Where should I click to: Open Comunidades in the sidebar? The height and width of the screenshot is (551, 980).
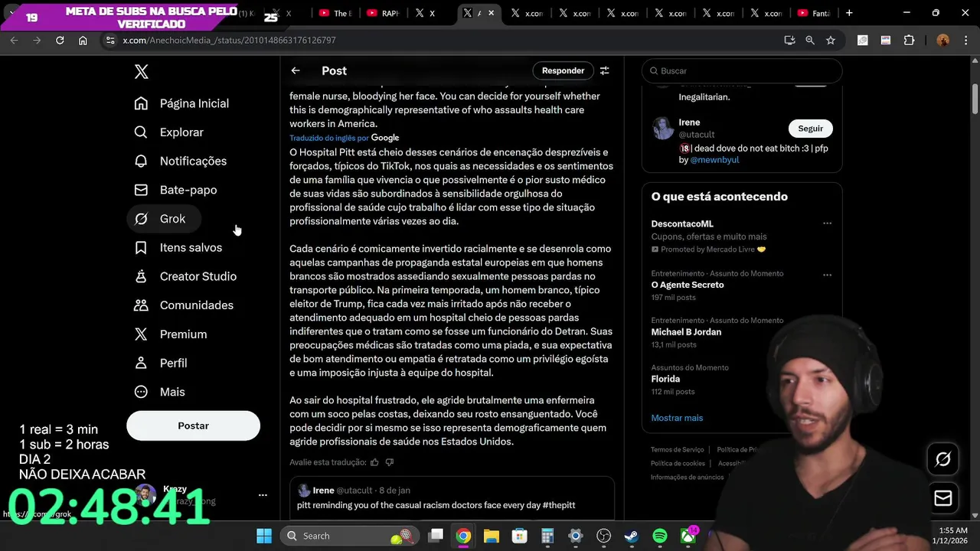click(x=184, y=305)
